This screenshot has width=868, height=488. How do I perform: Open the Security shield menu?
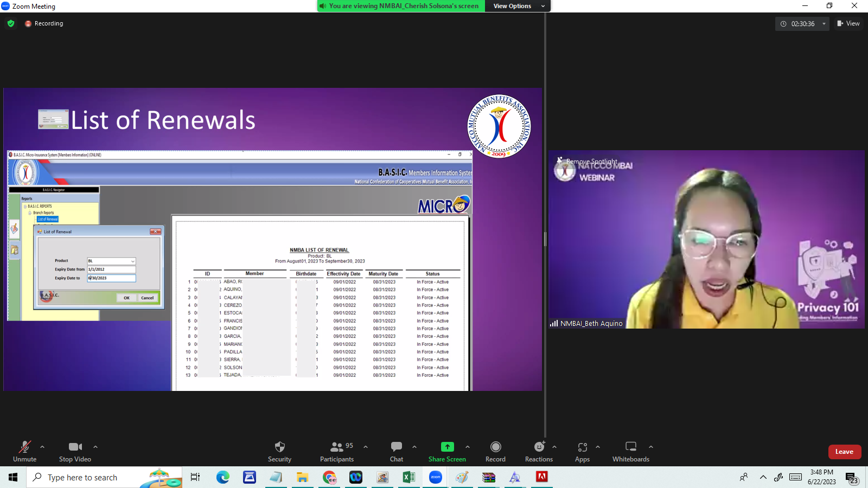(279, 451)
